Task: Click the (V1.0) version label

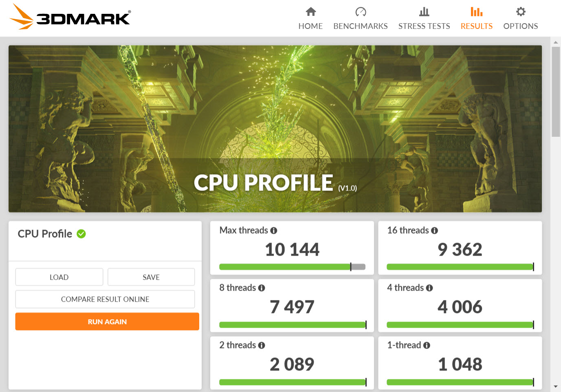Action: pos(348,188)
